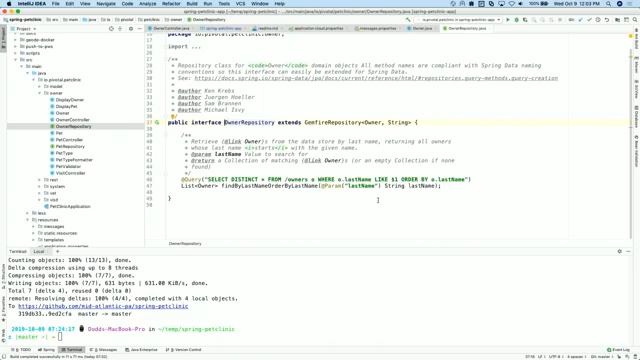Image resolution: width=640 pixels, height=360 pixels.
Task: Open the Spring tool window button
Action: pos(47,350)
